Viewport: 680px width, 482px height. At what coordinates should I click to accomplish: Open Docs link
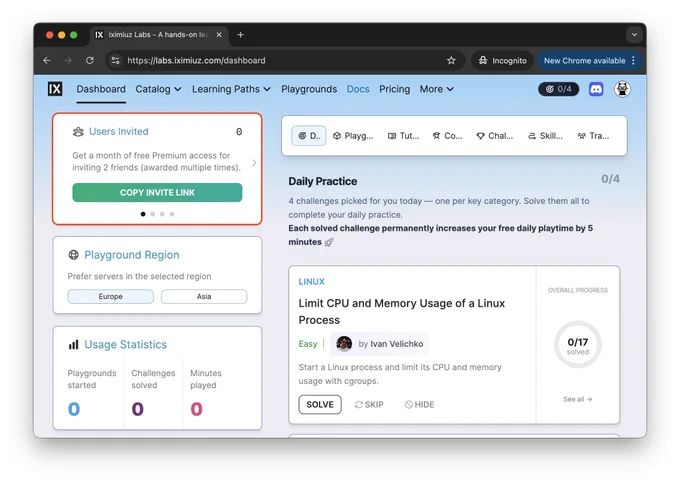(358, 89)
